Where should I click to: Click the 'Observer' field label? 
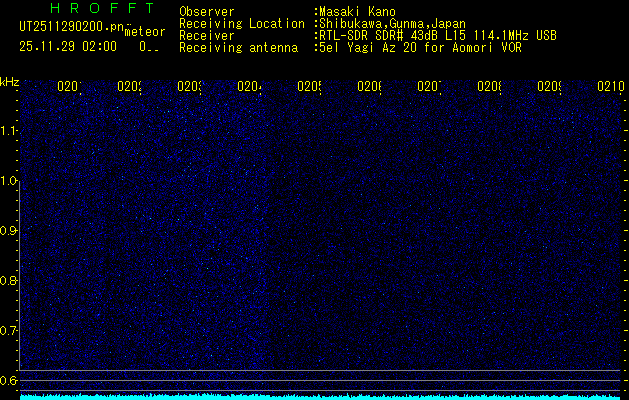point(207,12)
